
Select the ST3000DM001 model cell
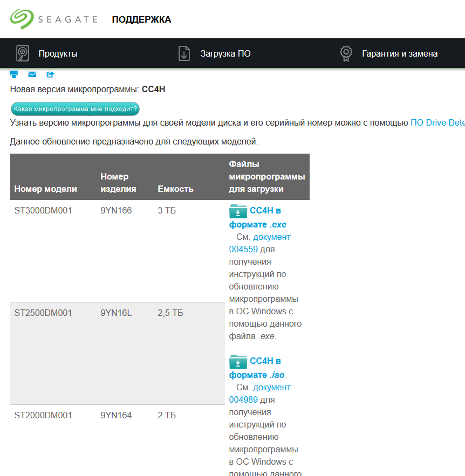click(43, 210)
